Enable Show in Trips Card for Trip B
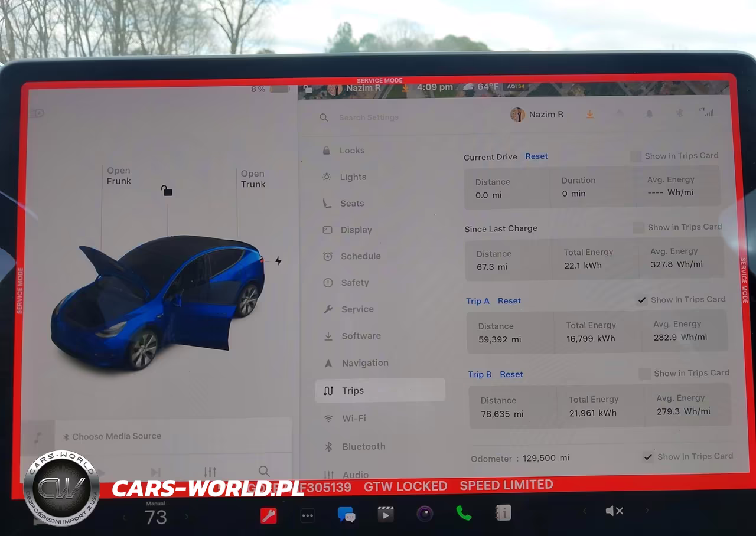This screenshot has height=536, width=756. point(644,374)
